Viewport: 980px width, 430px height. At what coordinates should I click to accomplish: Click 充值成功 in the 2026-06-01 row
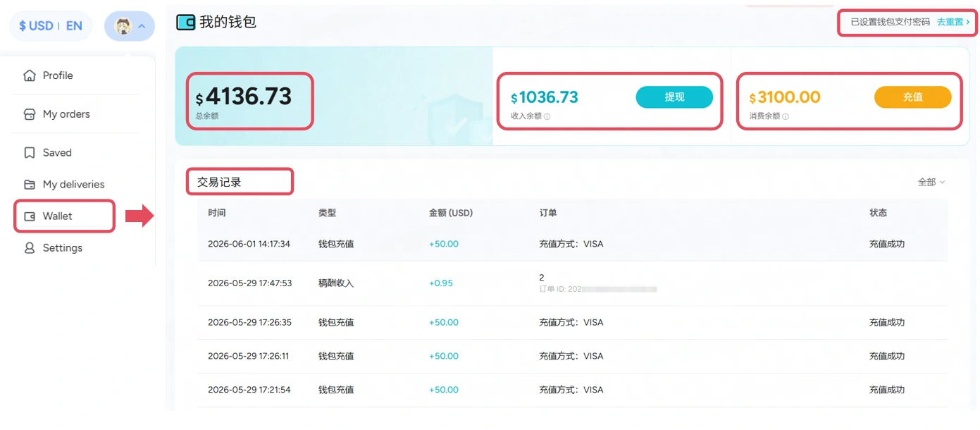tap(887, 244)
